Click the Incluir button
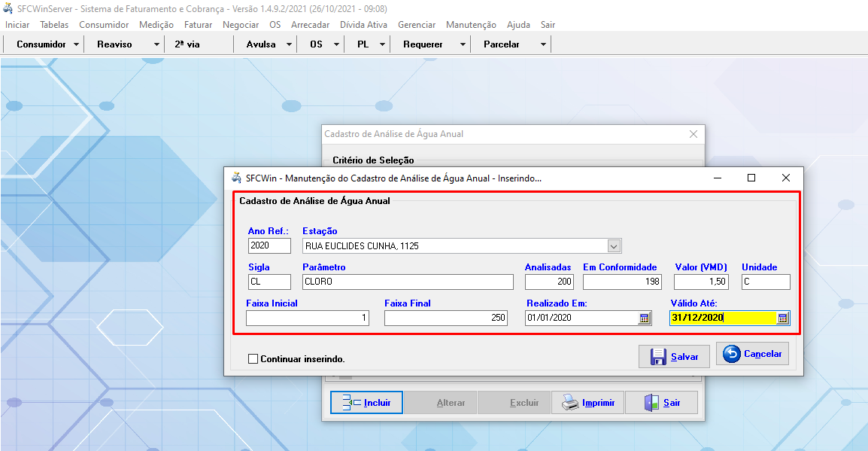Screen dimensions: 868x451 [x=366, y=403]
